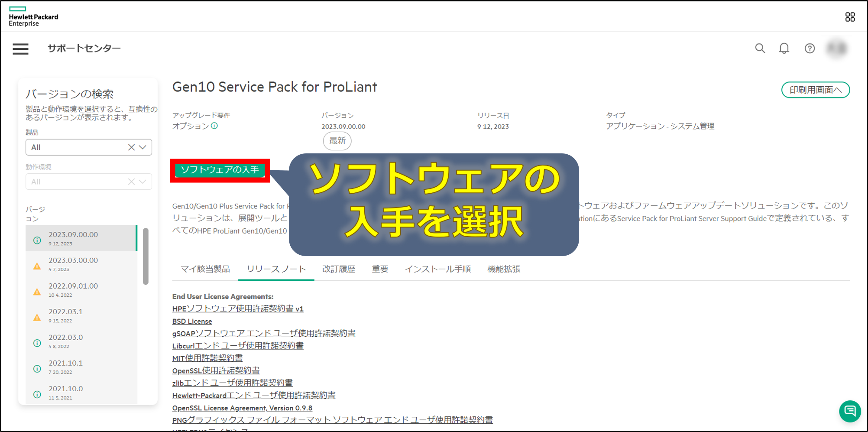The image size is (868, 432).
Task: Open Libcurlエンド ユーザ使用許諾契約書 link
Action: pos(238,346)
